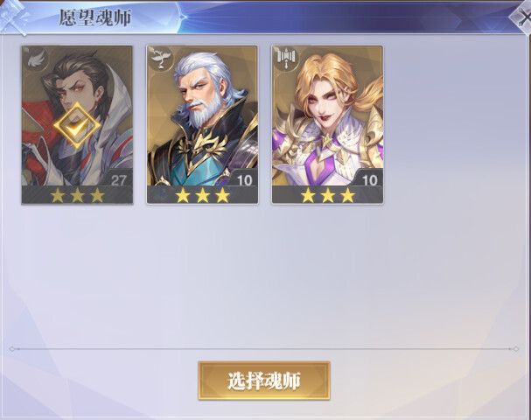
Task: Click the diamond marker at divider's right end
Action: [516, 348]
